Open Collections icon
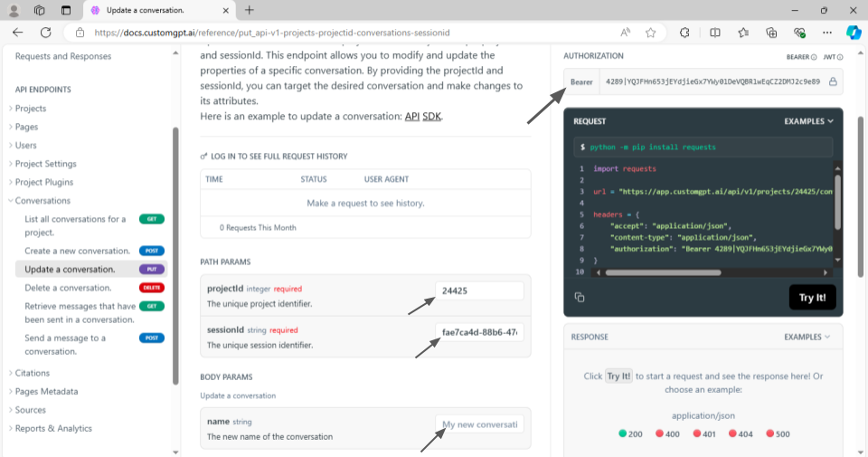 (x=771, y=33)
